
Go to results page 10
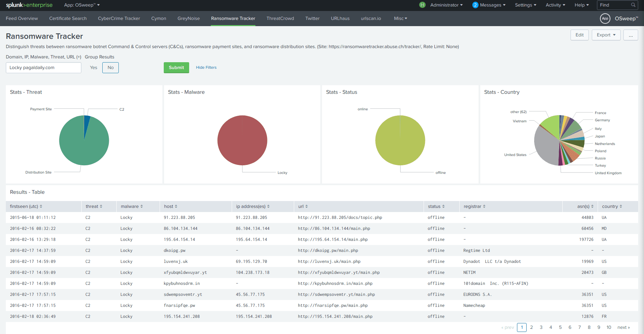(x=609, y=327)
